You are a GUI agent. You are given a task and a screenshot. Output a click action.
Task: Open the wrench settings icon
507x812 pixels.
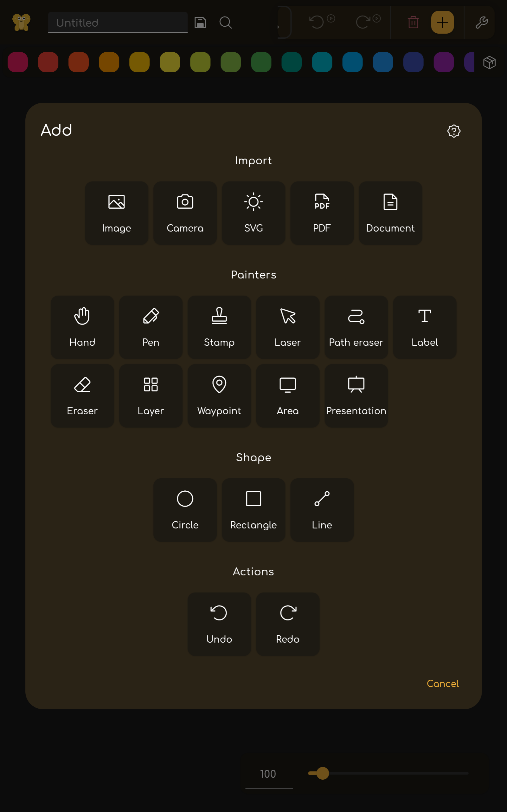pyautogui.click(x=481, y=23)
